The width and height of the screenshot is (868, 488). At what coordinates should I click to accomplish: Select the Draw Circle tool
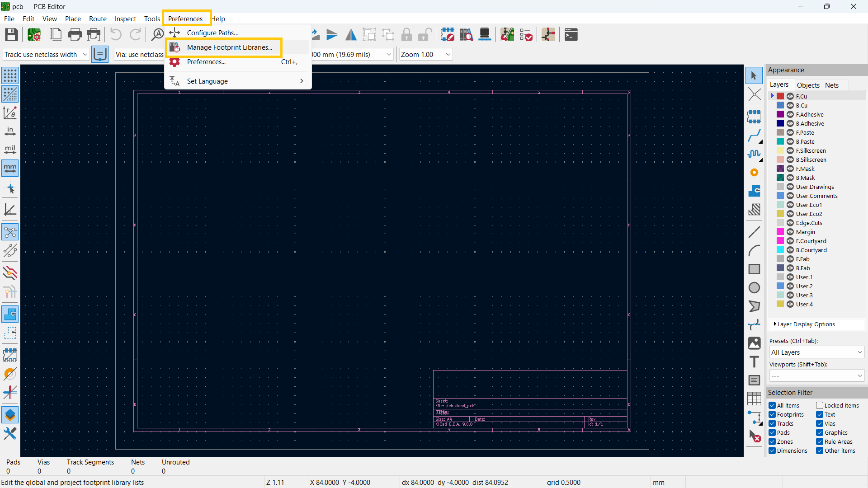[x=754, y=288]
